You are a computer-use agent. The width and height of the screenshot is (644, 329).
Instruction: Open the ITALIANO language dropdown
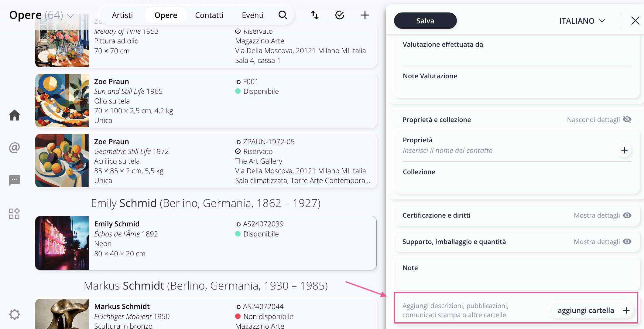(x=582, y=21)
